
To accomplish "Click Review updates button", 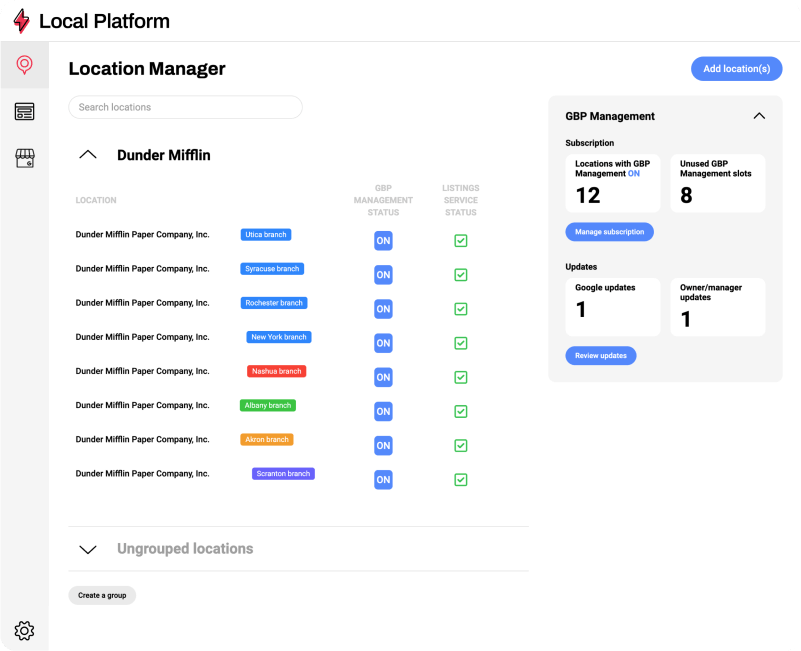I will pos(601,356).
